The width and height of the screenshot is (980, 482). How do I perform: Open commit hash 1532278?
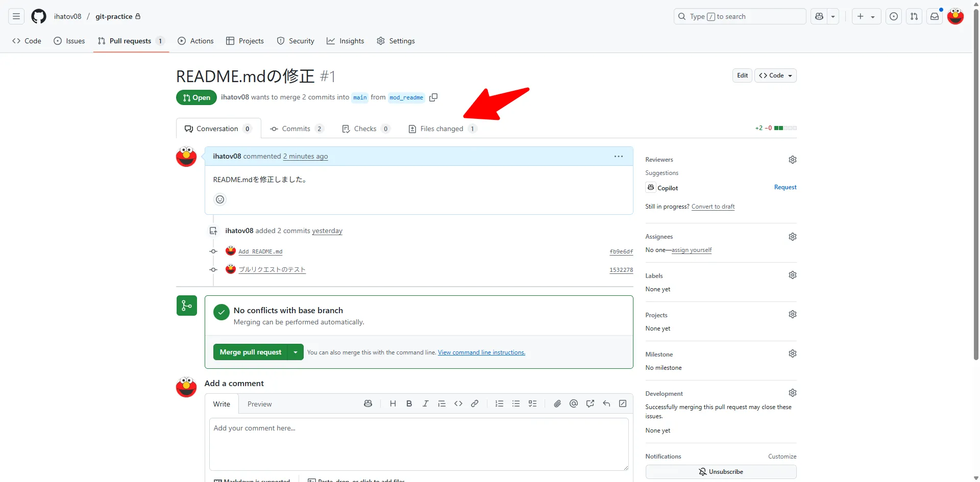click(x=621, y=270)
